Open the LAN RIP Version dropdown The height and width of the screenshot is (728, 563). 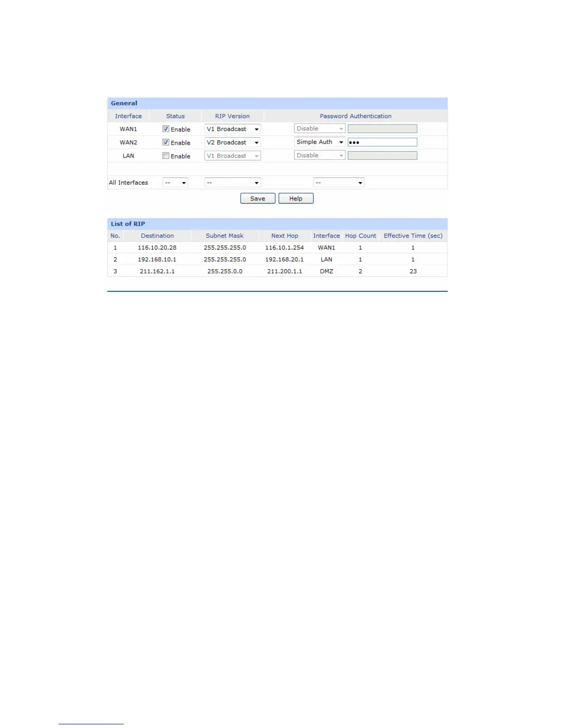click(232, 156)
